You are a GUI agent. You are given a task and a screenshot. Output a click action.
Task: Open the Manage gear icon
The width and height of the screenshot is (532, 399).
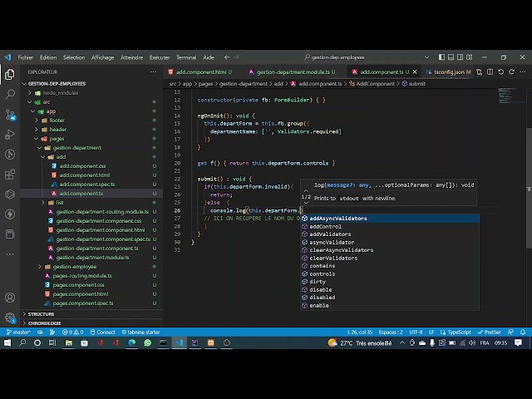pos(10,318)
